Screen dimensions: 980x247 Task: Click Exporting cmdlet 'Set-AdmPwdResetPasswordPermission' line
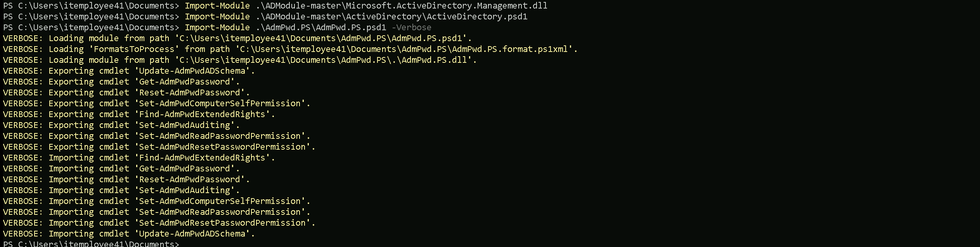(x=159, y=147)
